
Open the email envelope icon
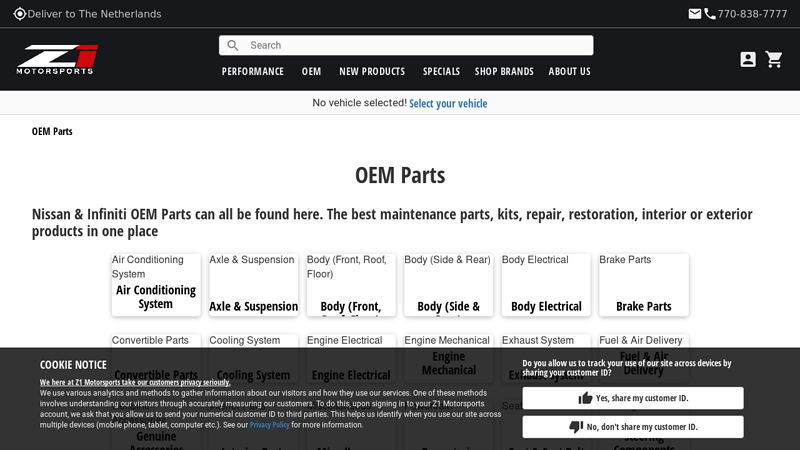click(694, 14)
